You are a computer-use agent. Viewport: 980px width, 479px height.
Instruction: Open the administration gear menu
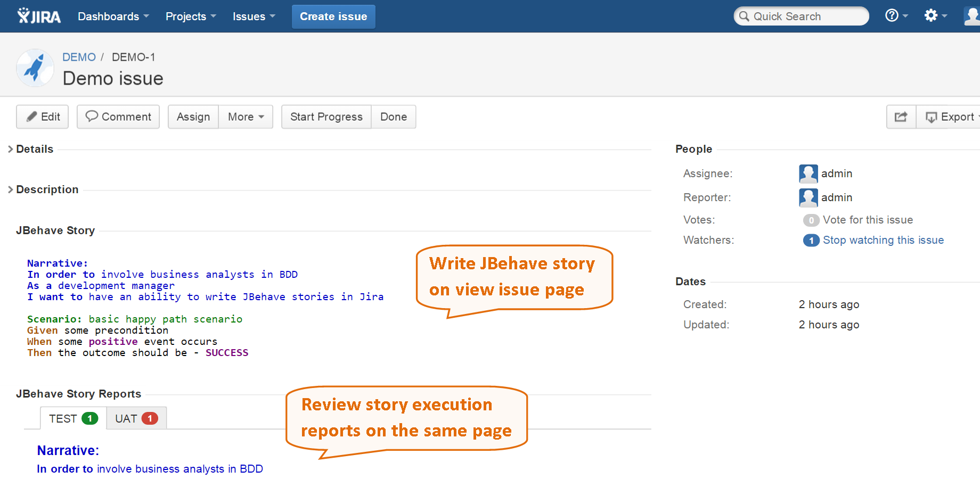[935, 15]
